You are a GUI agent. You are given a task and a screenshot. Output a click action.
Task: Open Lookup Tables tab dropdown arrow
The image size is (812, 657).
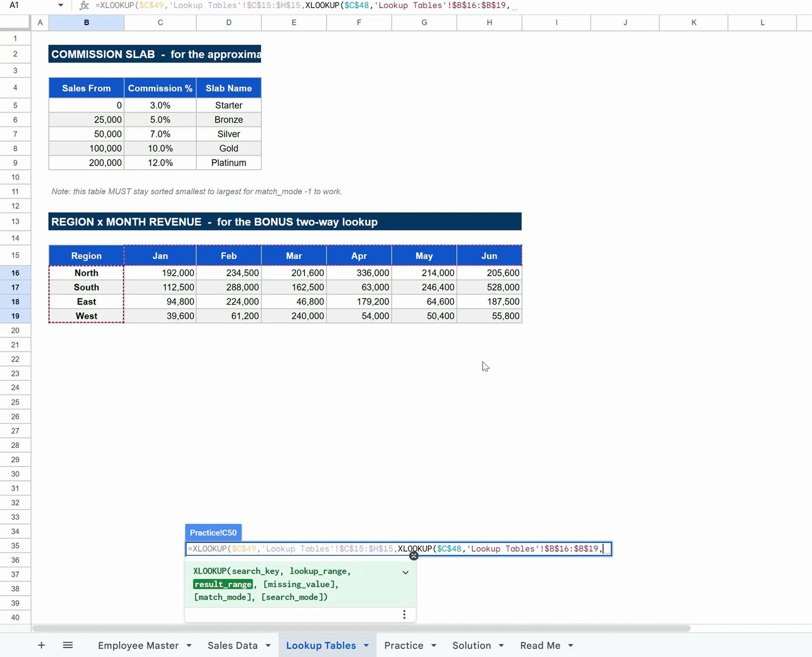coord(366,645)
